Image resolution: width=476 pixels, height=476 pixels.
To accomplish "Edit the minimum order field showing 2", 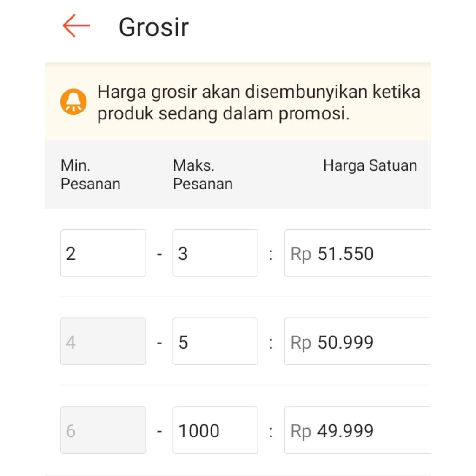I will tap(103, 253).
